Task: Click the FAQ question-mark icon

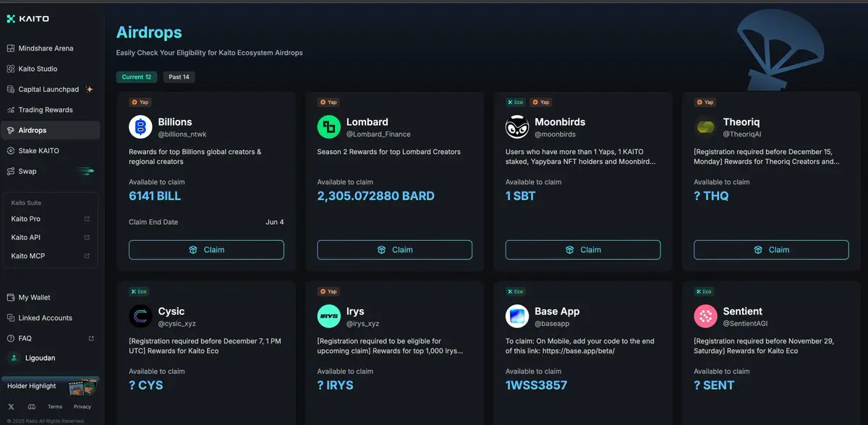Action: pyautogui.click(x=11, y=338)
